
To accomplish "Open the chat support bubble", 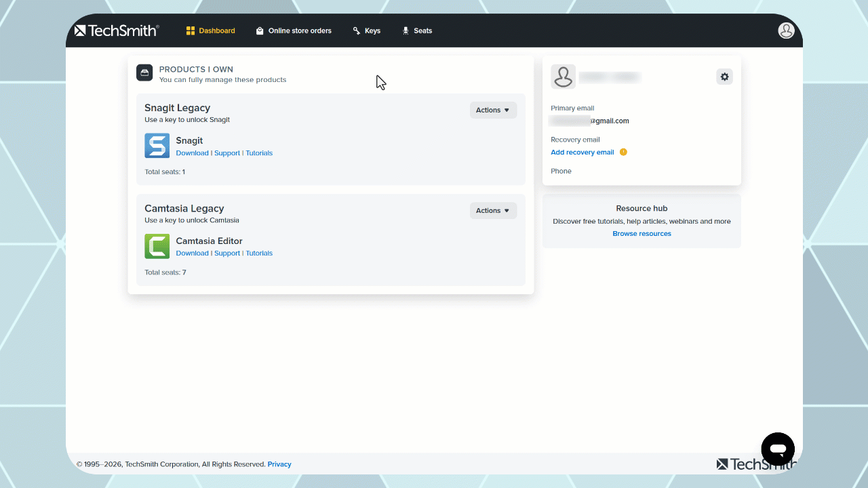I will coord(778,449).
